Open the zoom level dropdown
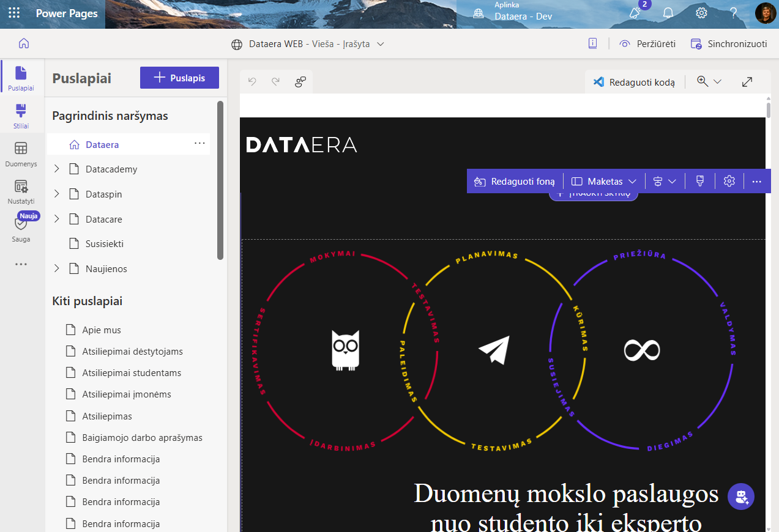779x532 pixels. pos(709,81)
